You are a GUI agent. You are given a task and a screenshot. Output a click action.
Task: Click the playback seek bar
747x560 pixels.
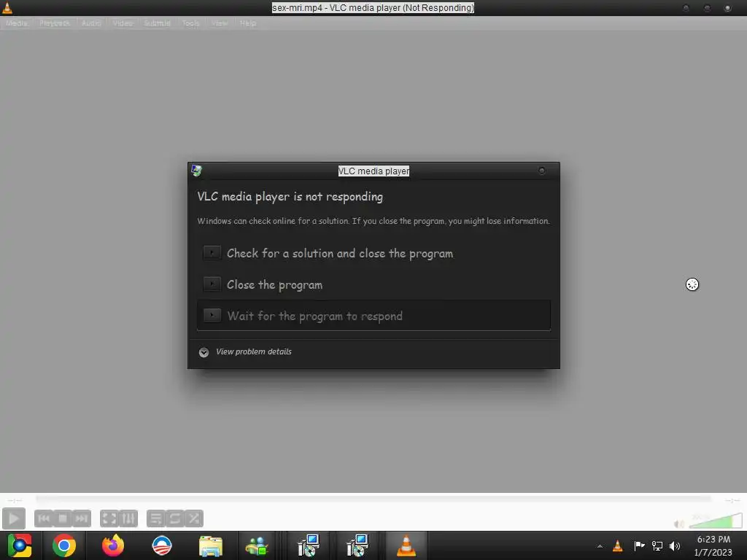(373, 499)
